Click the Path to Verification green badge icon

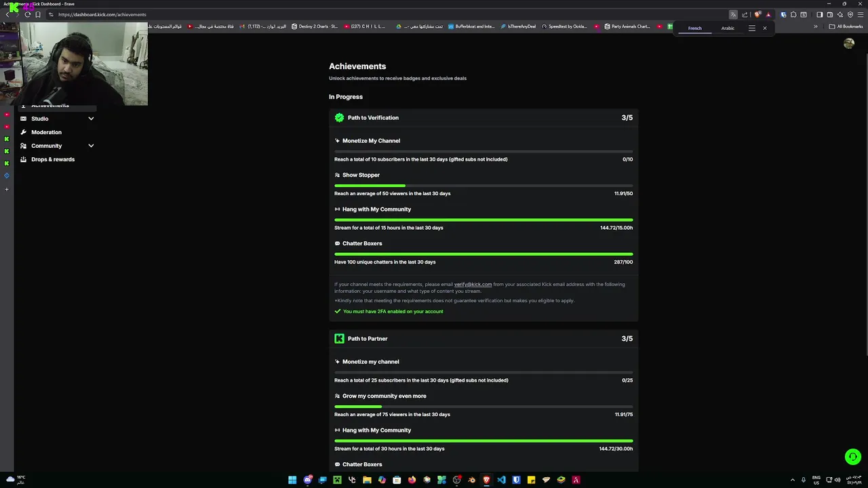[x=339, y=117]
